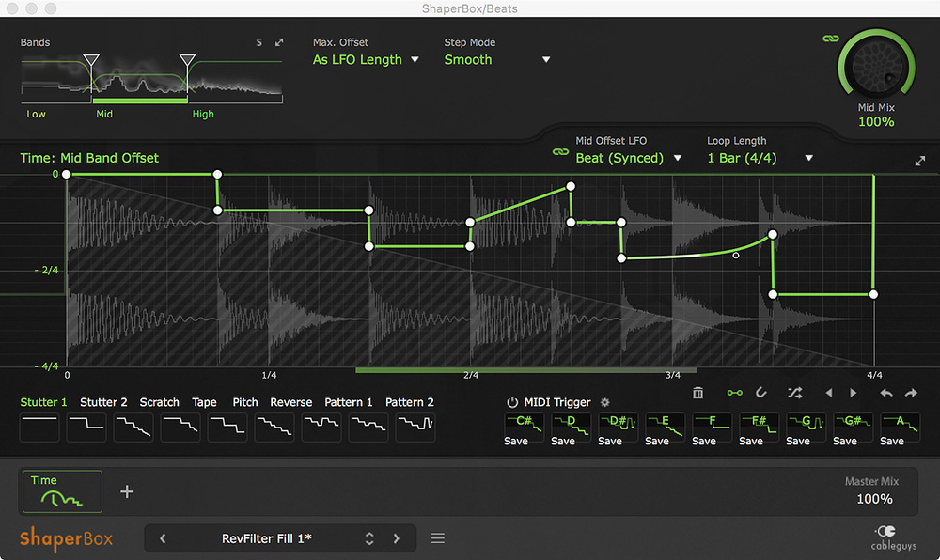Click the first wave node at offset 0
Image resolution: width=940 pixels, height=560 pixels.
pyautogui.click(x=67, y=174)
